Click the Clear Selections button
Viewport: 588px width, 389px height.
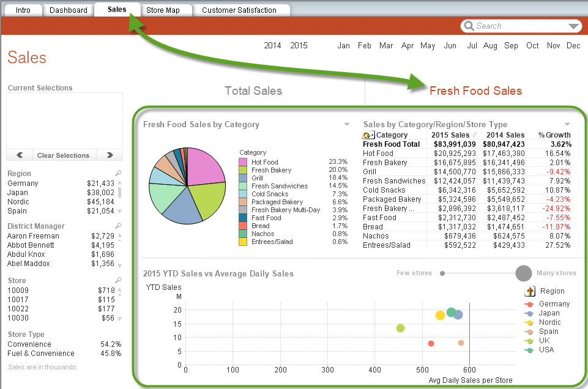63,155
